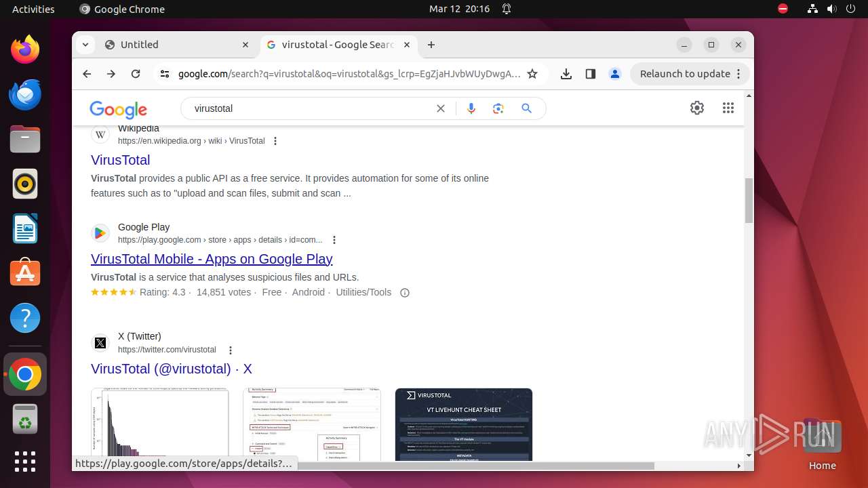Launch Thunderbird Mail from the dock
This screenshot has width=868, height=488.
(x=25, y=94)
